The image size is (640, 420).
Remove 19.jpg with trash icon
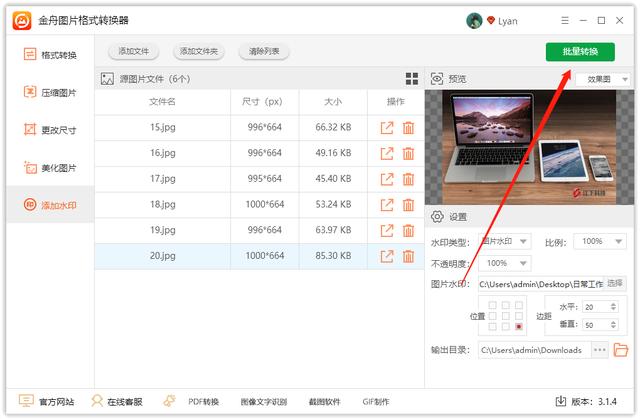[408, 230]
